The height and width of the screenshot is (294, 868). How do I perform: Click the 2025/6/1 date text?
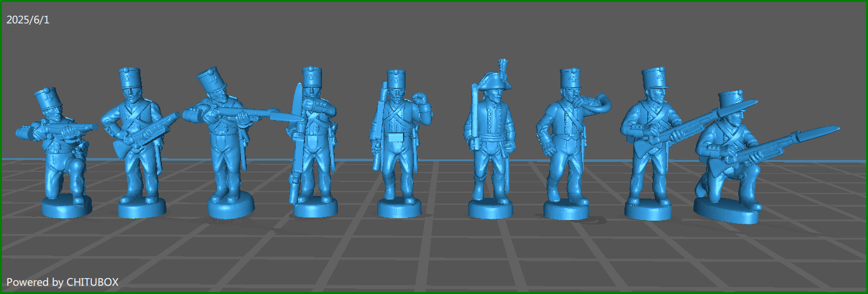(x=28, y=20)
